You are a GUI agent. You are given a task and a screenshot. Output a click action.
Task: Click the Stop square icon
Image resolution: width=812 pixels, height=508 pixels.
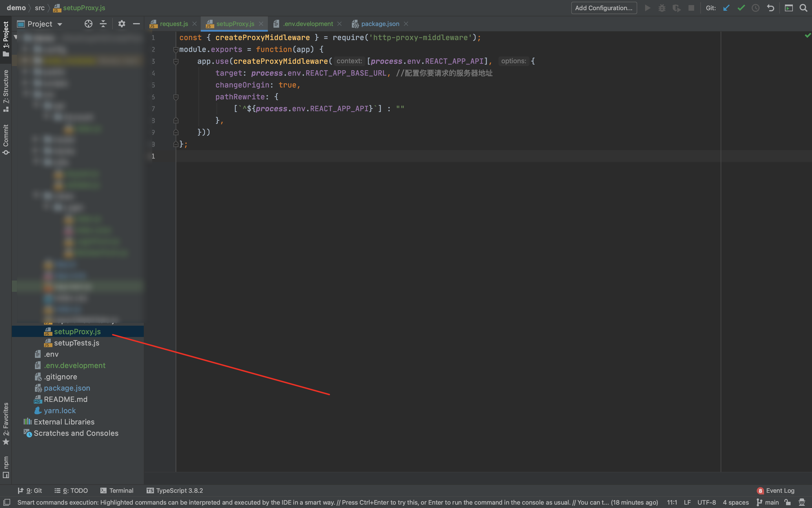691,8
